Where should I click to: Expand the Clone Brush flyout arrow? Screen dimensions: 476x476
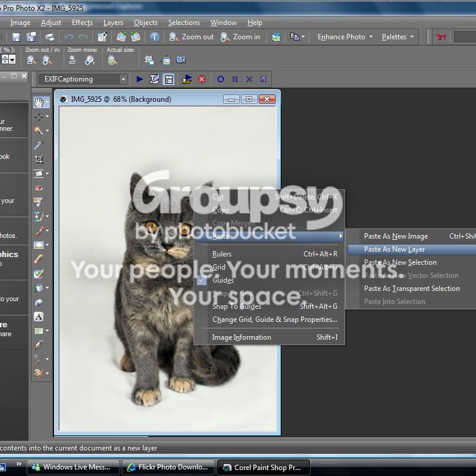[48, 217]
